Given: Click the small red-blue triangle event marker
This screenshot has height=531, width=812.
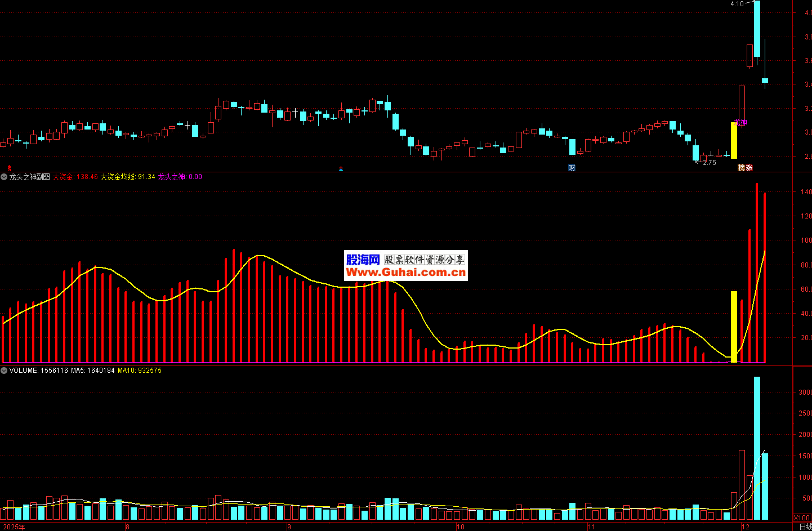Looking at the screenshot, I should point(341,168).
